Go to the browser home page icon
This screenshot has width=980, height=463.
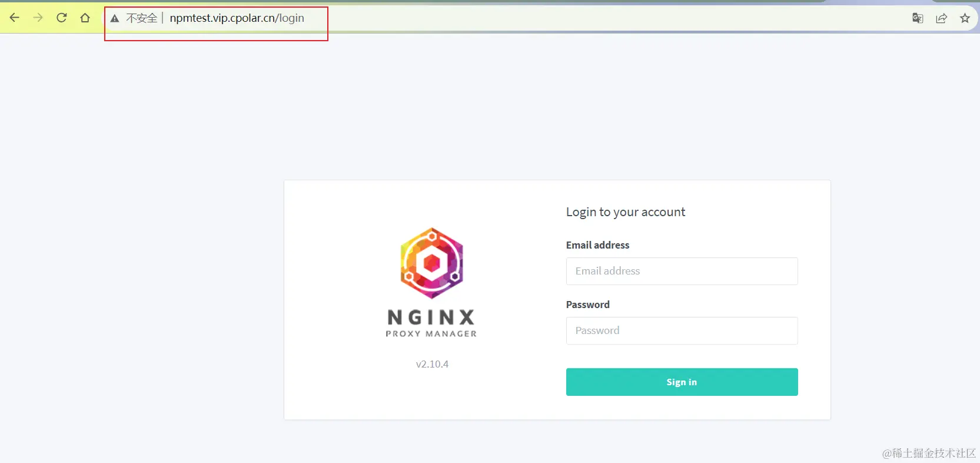[85, 18]
